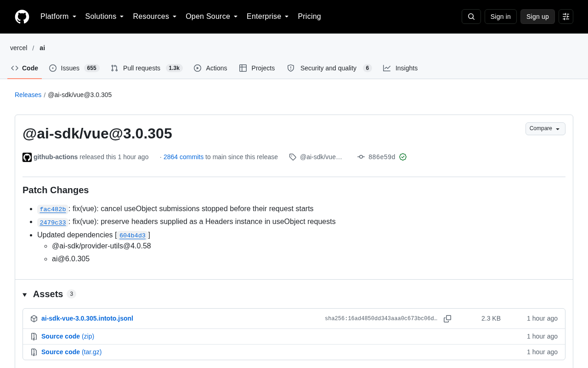Expand the Enterprise menu
This screenshot has width=588, height=368.
click(x=268, y=17)
